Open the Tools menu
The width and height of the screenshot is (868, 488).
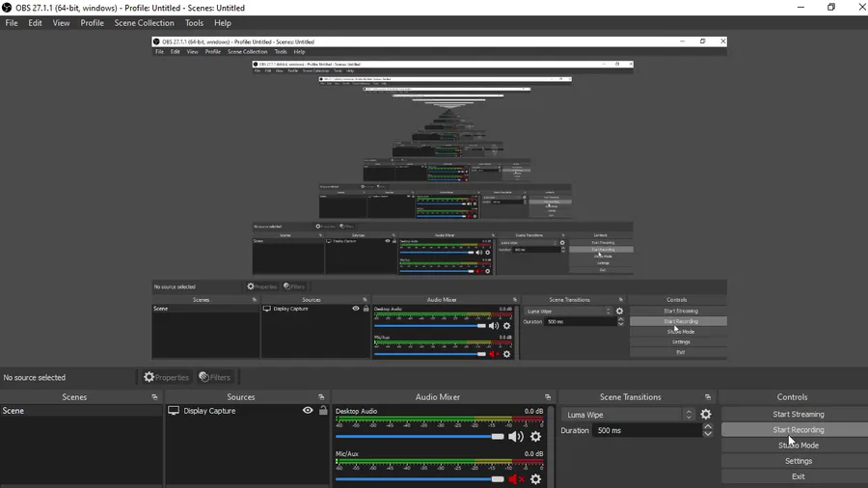194,23
